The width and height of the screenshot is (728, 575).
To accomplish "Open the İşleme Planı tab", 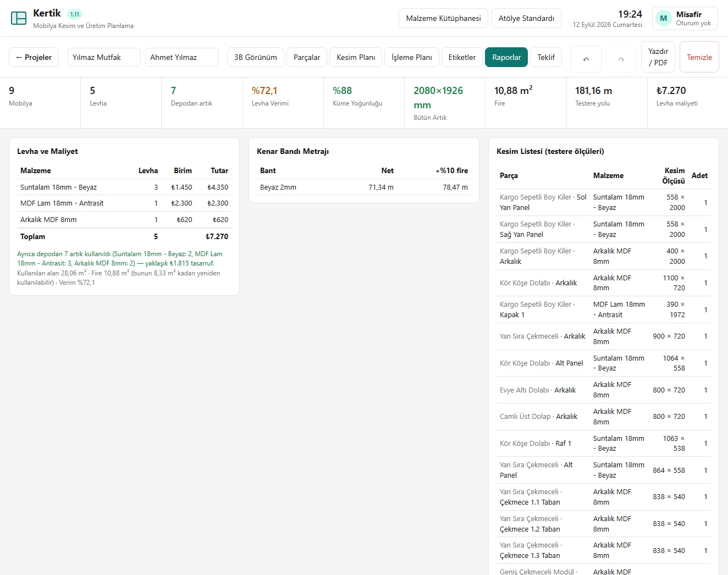I will coord(412,57).
